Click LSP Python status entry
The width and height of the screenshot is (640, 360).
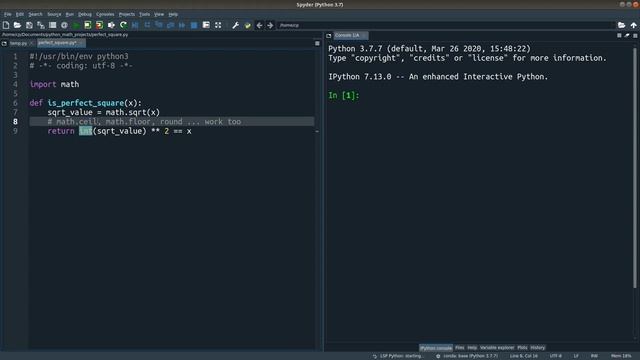tap(398, 356)
